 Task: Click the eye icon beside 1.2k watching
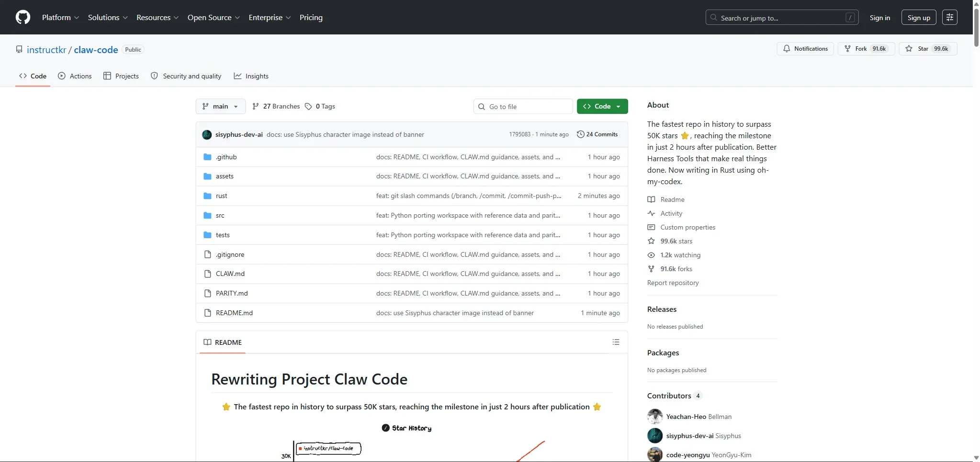652,255
